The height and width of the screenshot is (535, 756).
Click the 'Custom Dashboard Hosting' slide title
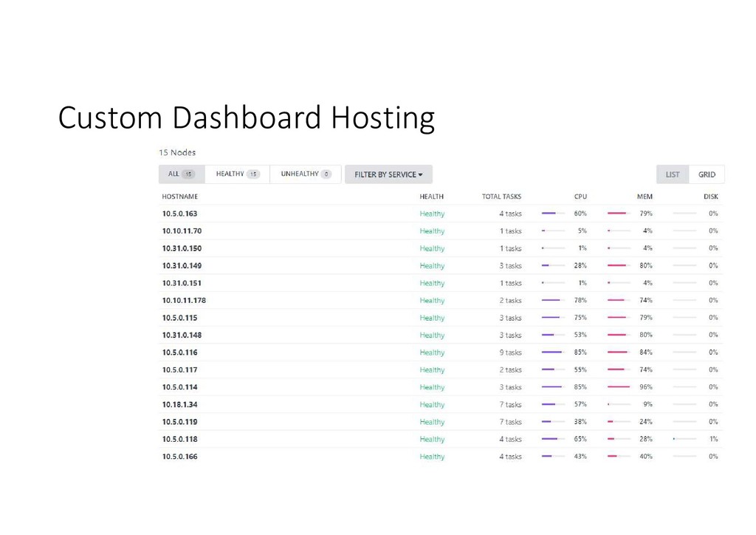pos(247,118)
